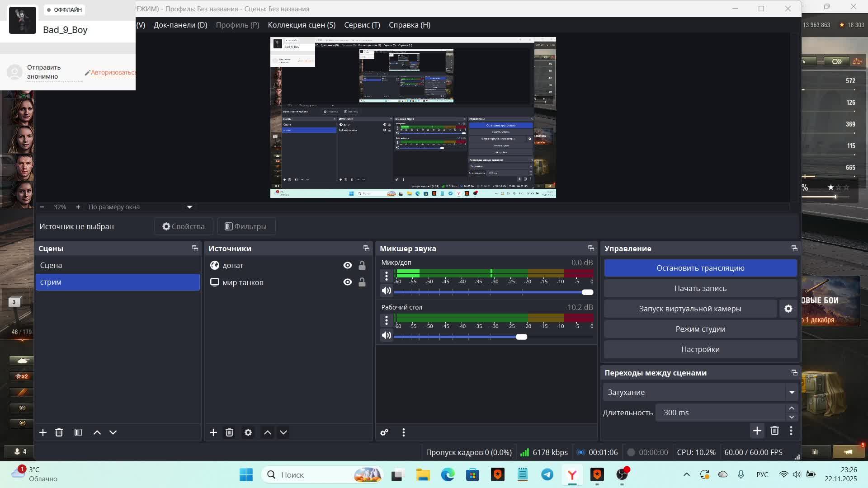Open source properties gear in Sources toolbar
The height and width of the screenshot is (488, 868).
point(248,432)
